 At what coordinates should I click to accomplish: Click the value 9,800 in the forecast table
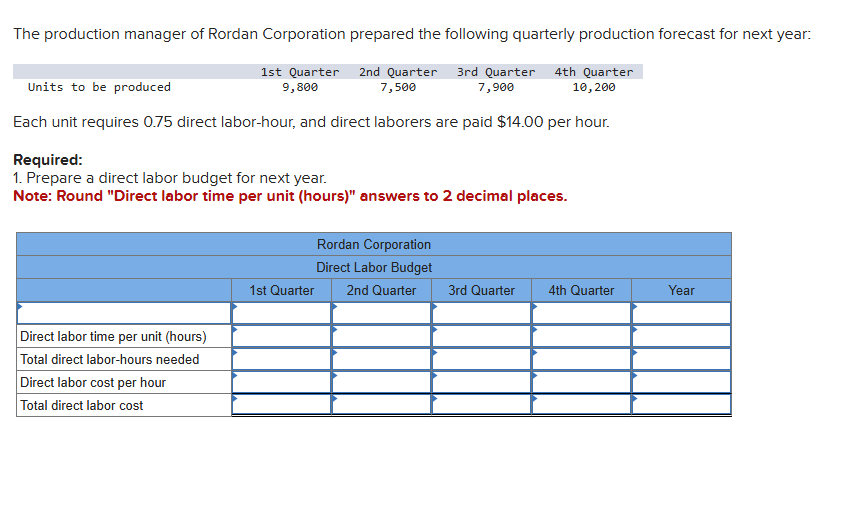click(300, 87)
